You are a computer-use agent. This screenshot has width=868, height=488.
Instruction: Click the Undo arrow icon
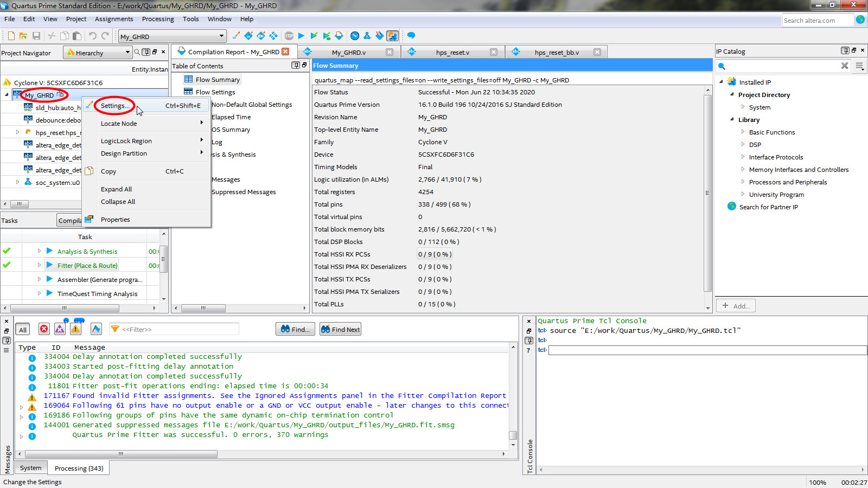[x=93, y=36]
